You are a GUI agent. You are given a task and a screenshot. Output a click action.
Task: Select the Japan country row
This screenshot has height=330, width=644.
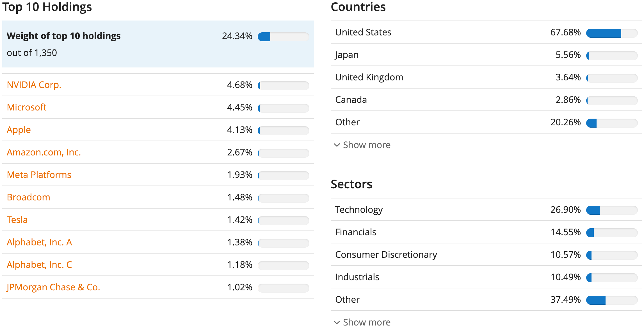[487, 55]
